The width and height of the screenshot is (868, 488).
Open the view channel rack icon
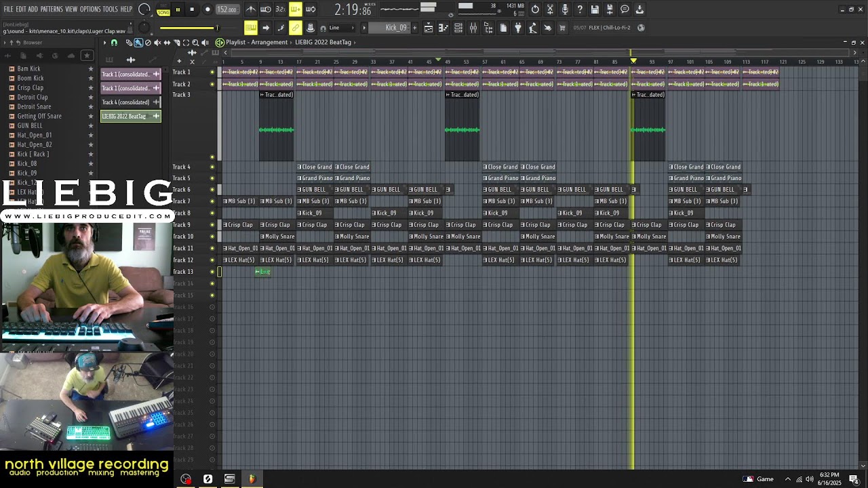point(458,28)
